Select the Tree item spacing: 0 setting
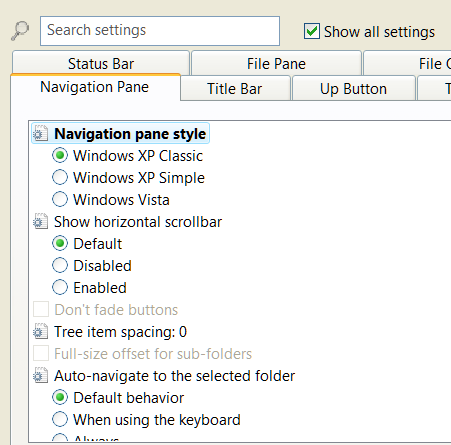 click(120, 332)
